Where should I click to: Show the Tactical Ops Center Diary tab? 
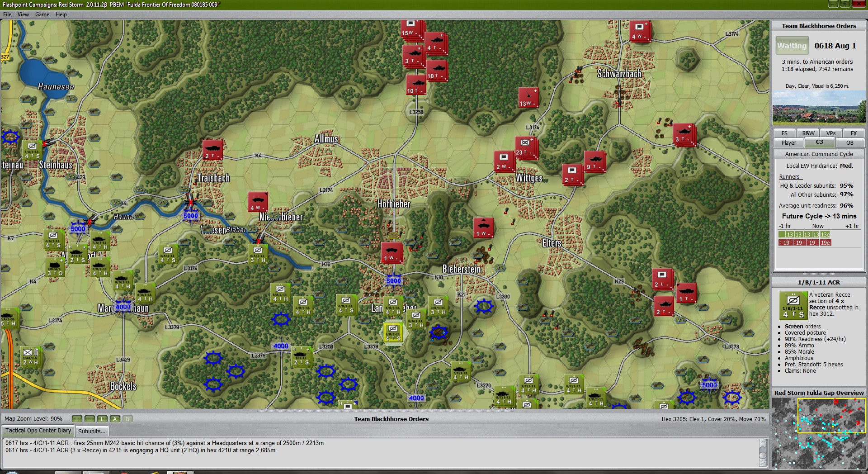(38, 431)
